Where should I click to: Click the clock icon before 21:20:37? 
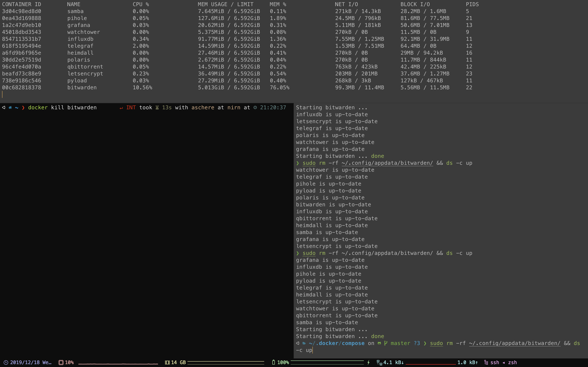pyautogui.click(x=255, y=107)
